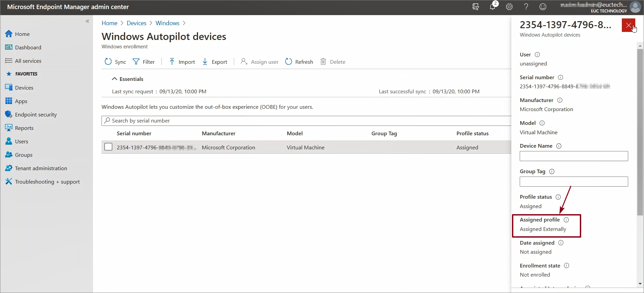Open the settings gear icon
644x293 pixels.
coord(509,7)
